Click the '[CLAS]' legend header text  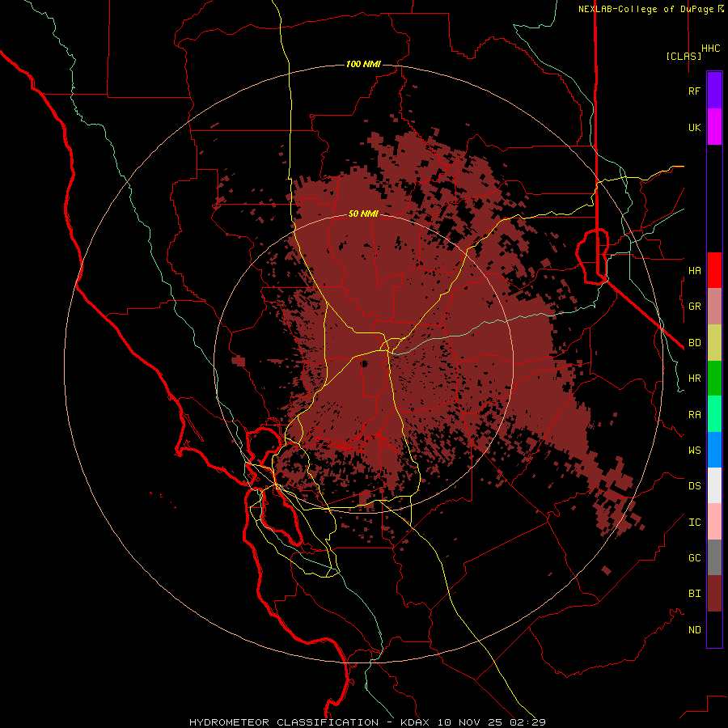click(x=684, y=56)
